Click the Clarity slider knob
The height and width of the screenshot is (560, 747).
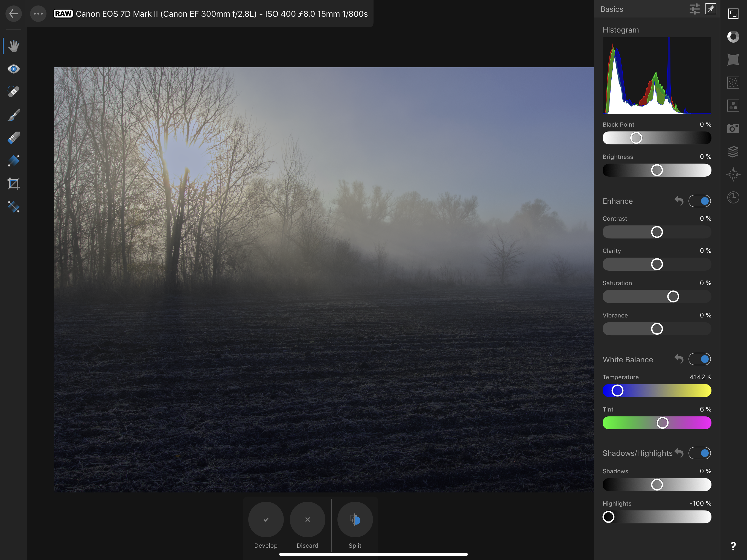pos(657,264)
